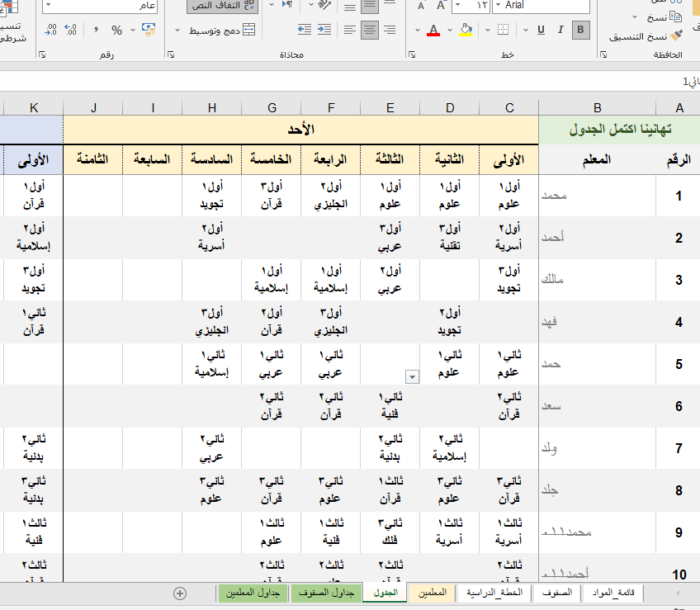Click cell ثاني١ فنية in سعد row
Image resolution: width=700 pixels, height=610 pixels.
390,406
